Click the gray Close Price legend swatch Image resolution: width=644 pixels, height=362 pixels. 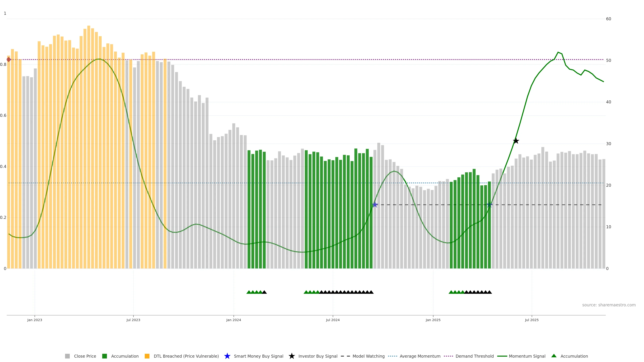tap(67, 356)
